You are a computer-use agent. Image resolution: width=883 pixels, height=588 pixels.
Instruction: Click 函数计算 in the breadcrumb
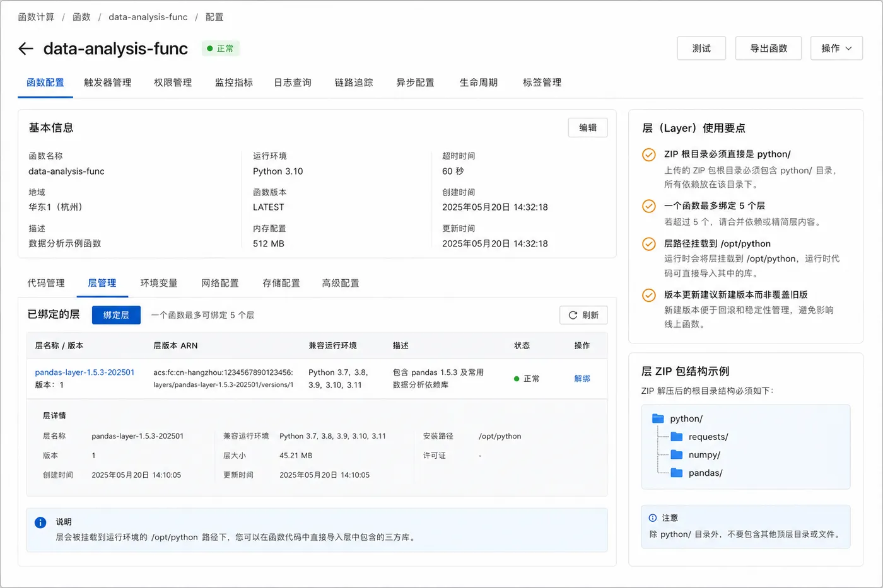(36, 17)
